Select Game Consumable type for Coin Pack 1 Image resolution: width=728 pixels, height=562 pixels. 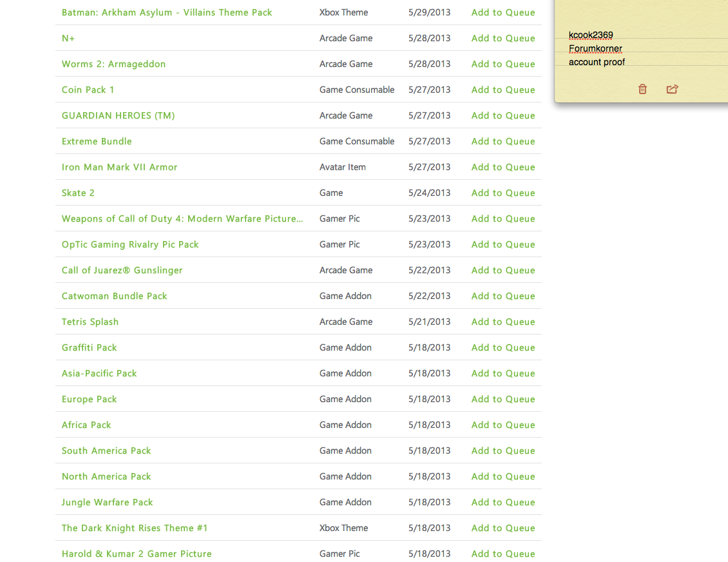point(357,90)
